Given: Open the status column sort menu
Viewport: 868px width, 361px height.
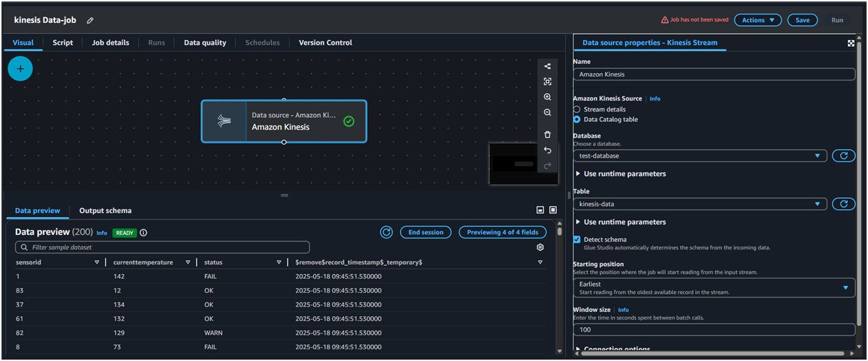Looking at the screenshot, I should (x=279, y=262).
